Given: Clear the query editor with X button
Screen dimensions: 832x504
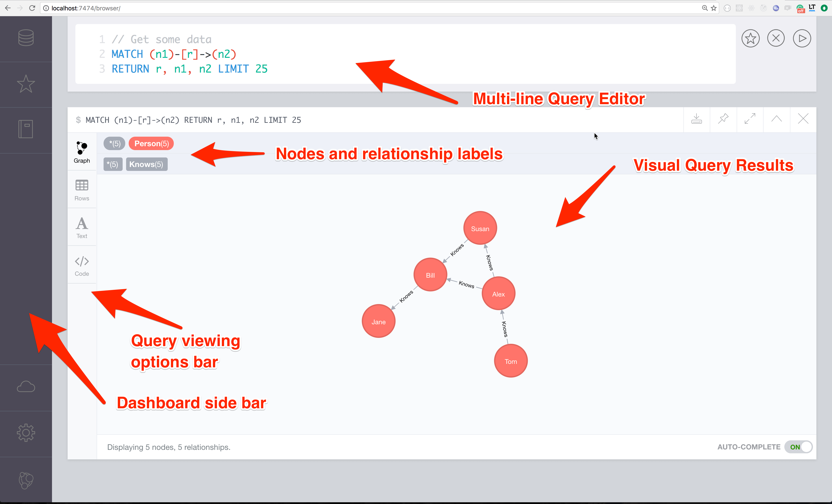Looking at the screenshot, I should pos(776,39).
